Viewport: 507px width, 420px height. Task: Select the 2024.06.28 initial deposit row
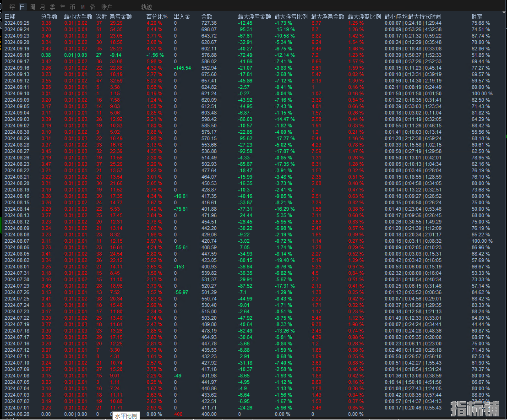pyautogui.click(x=16, y=414)
